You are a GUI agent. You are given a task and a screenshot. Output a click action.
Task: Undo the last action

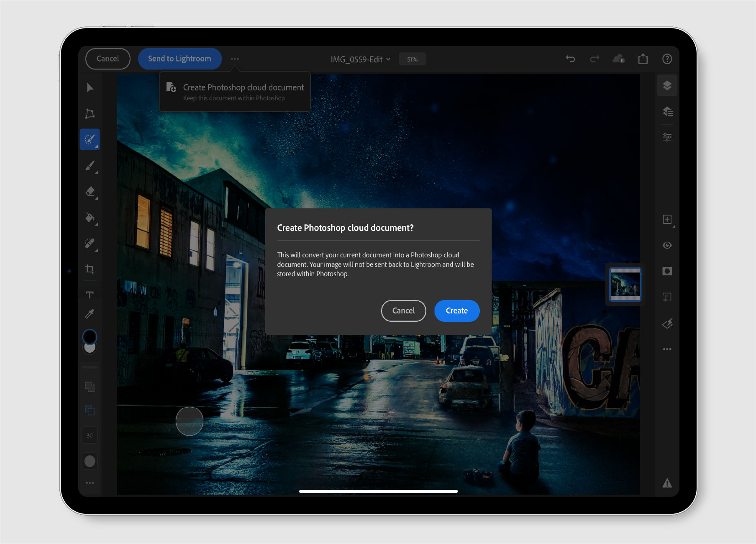[570, 59]
